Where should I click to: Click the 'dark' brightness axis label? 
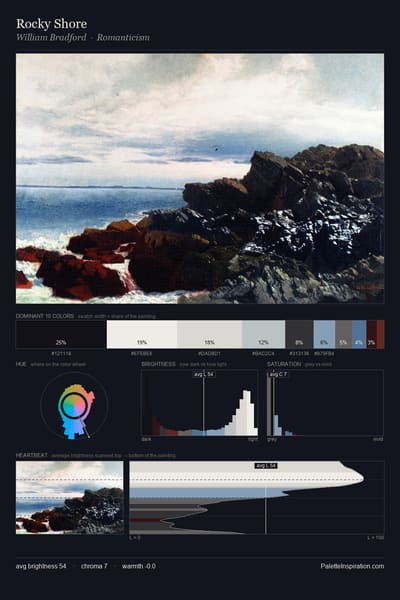pos(146,439)
